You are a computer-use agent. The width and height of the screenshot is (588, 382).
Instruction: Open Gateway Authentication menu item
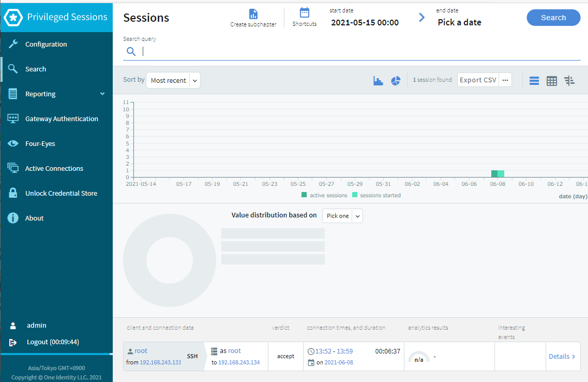(x=56, y=119)
